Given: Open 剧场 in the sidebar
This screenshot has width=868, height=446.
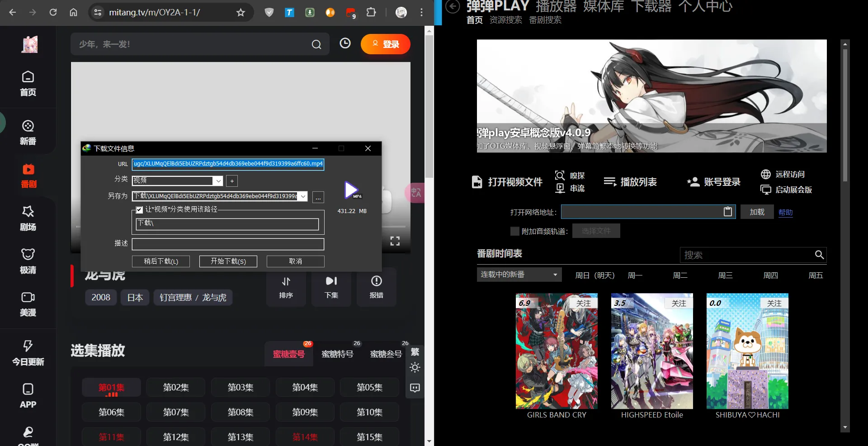Looking at the screenshot, I should click(x=28, y=218).
